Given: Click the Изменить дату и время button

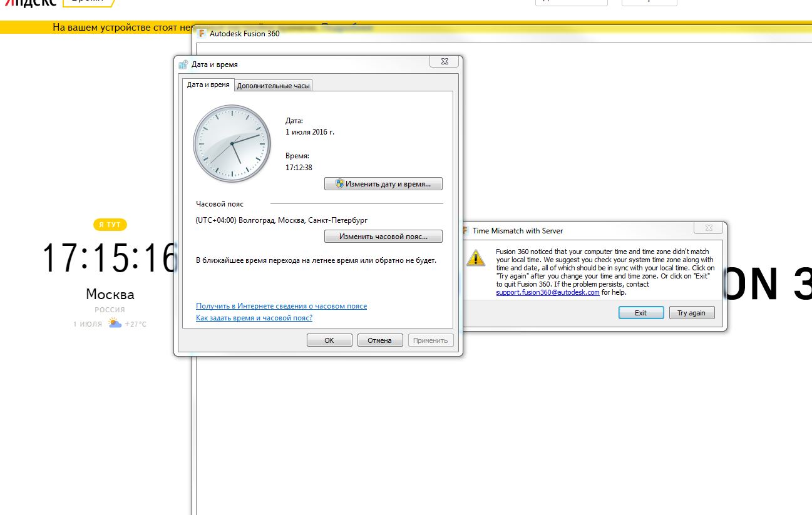Looking at the screenshot, I should [383, 184].
